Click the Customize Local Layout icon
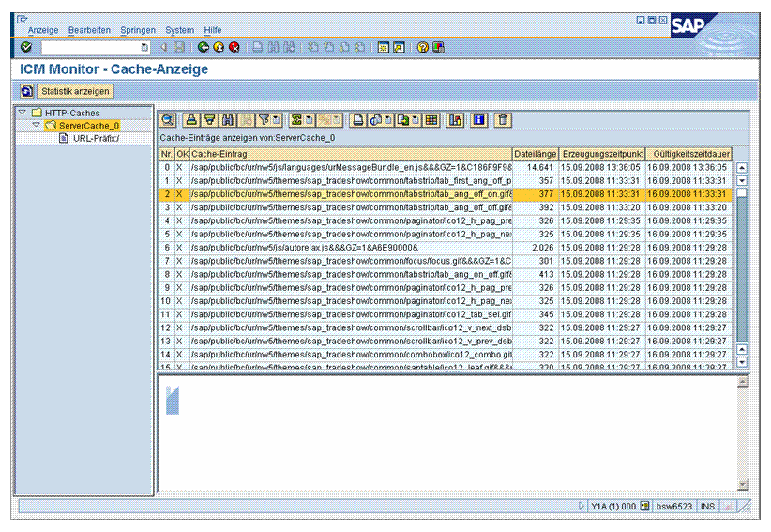The height and width of the screenshot is (532, 771). tap(438, 47)
